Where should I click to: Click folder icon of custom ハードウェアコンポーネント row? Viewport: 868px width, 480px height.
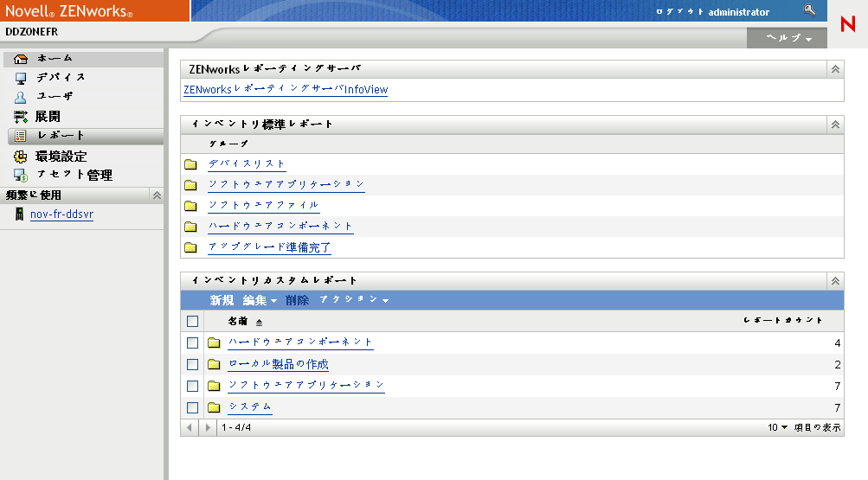click(x=214, y=342)
